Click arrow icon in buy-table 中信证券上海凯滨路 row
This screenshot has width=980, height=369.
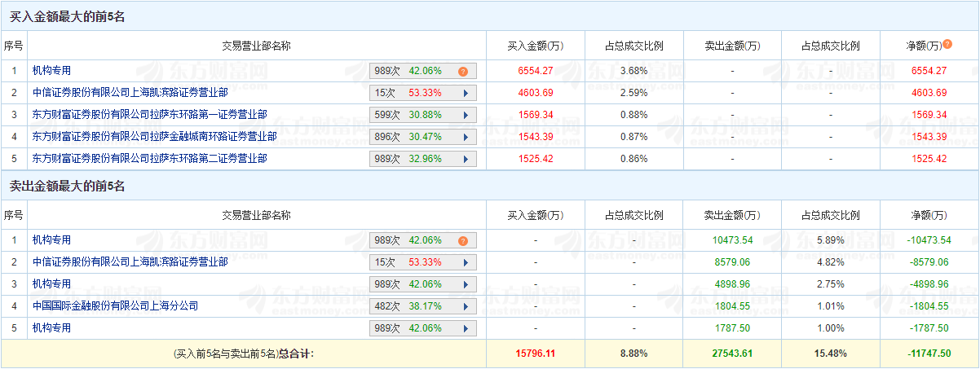tap(466, 94)
